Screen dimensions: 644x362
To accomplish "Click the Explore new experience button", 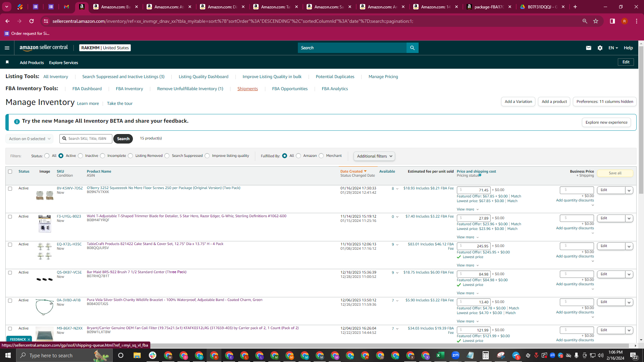I will tap(606, 122).
